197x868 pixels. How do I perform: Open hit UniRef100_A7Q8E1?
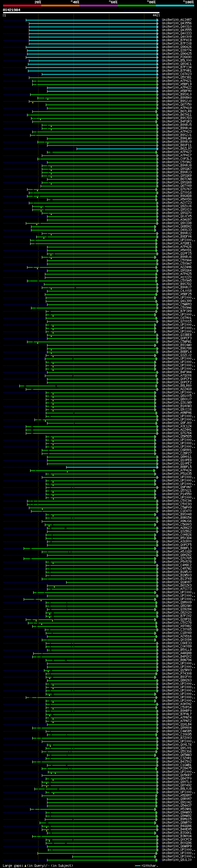click(x=177, y=243)
